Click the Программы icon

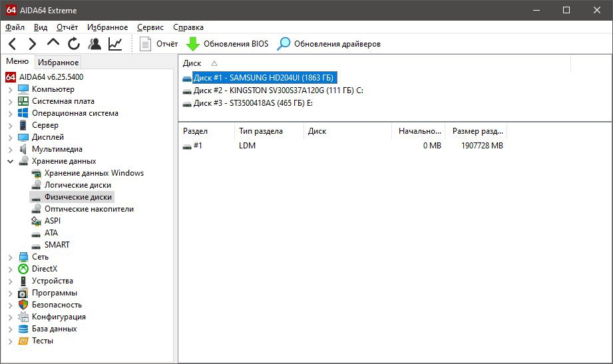[x=23, y=293]
